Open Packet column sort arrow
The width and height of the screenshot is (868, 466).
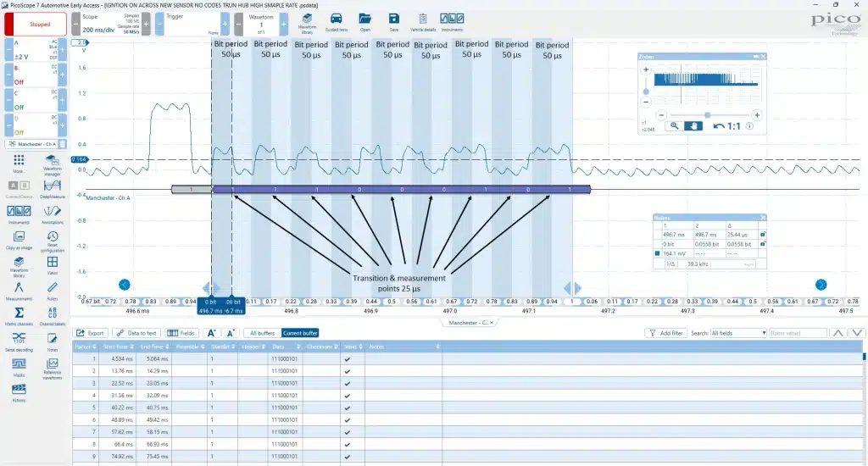coord(95,347)
